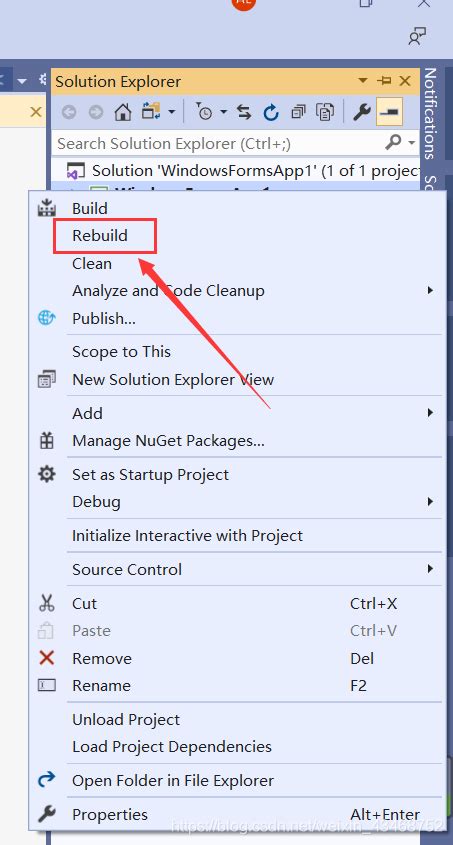Click Open Folder in File Explorer
This screenshot has height=845, width=453.
pyautogui.click(x=173, y=780)
